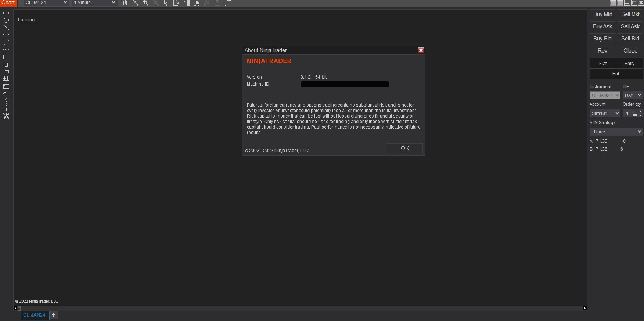Select the diagonal double-arrow line tool
This screenshot has width=644, height=321.
[x=6, y=28]
